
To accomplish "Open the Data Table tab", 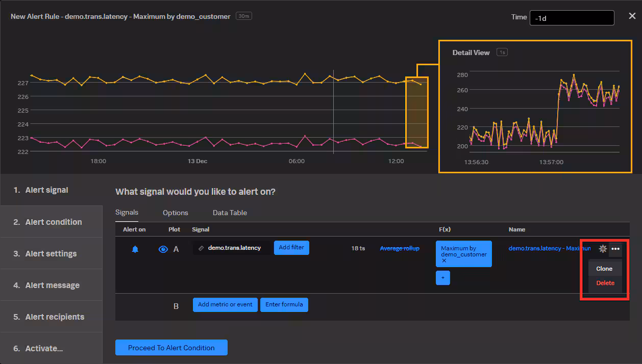I will [x=230, y=213].
